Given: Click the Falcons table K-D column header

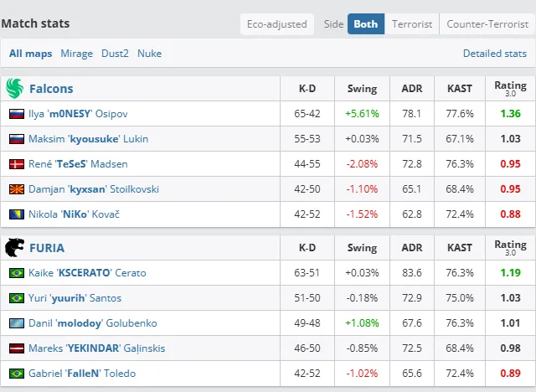Looking at the screenshot, I should (x=307, y=89).
